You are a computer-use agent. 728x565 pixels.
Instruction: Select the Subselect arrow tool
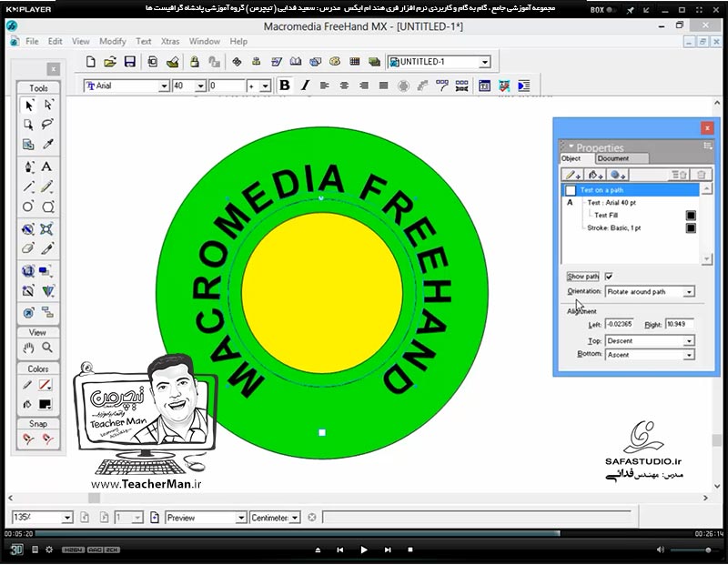pos(48,106)
